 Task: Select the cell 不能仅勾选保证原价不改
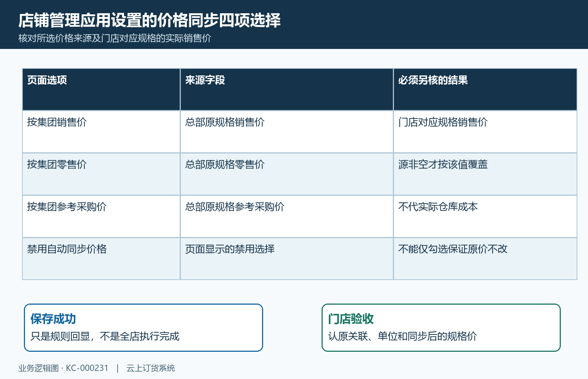click(485, 259)
